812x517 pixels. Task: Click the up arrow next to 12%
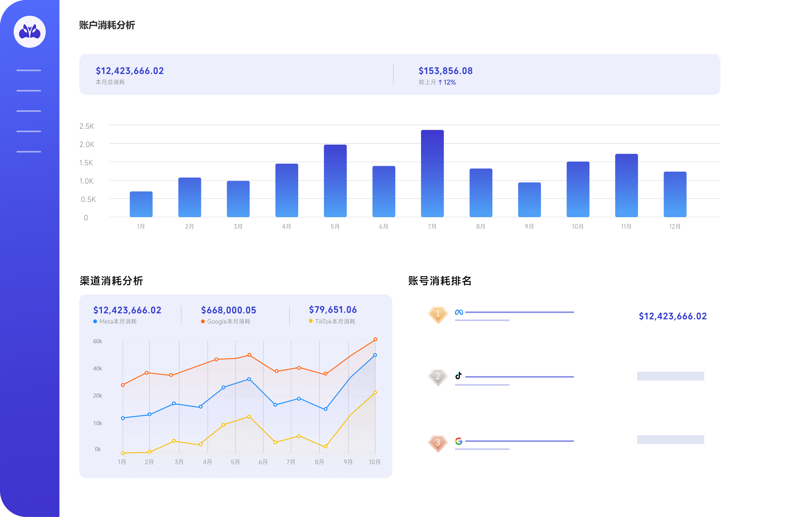coord(440,82)
